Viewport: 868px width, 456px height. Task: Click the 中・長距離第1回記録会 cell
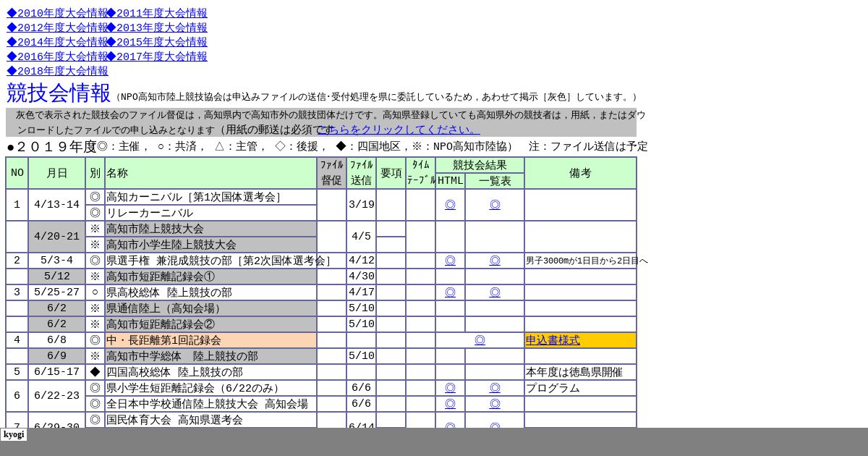tap(210, 340)
